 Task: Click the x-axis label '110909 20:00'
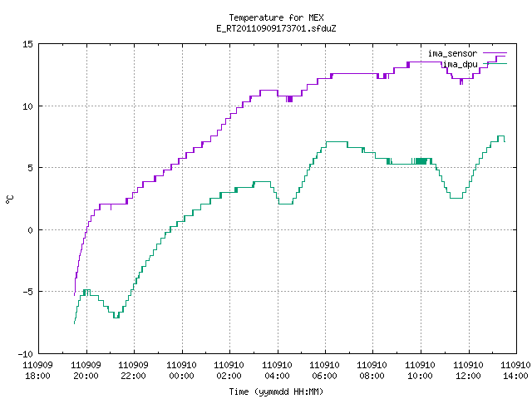tap(86, 371)
